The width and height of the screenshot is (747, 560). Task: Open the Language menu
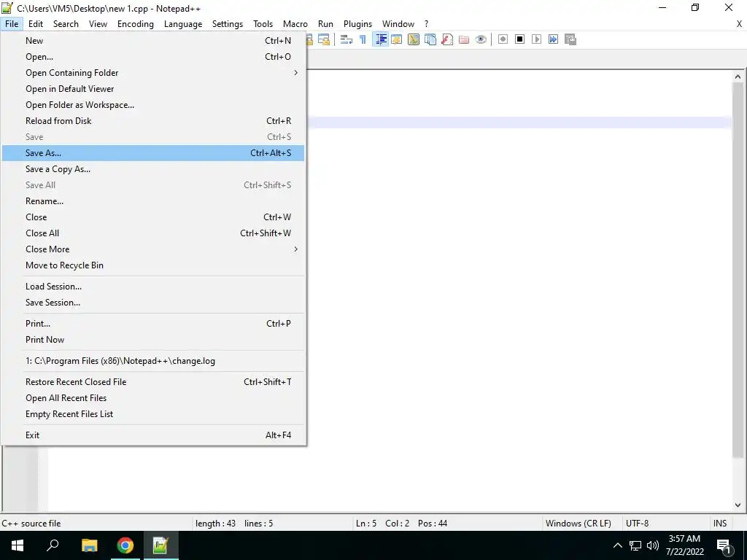183,24
